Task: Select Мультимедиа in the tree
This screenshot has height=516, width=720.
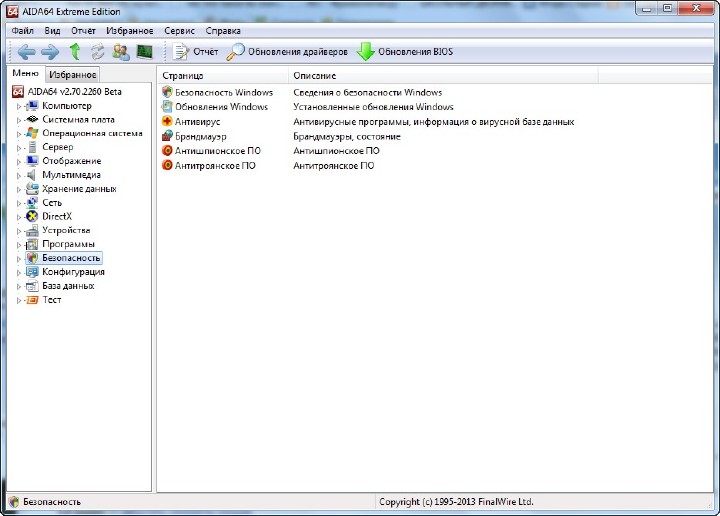Action: [71, 175]
